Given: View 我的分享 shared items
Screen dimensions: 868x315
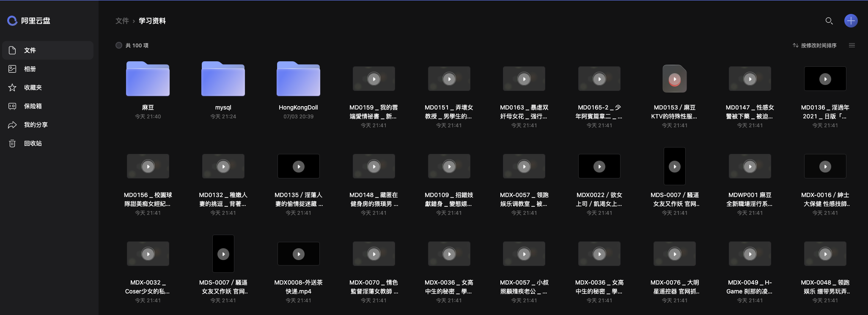Looking at the screenshot, I should tap(47, 125).
